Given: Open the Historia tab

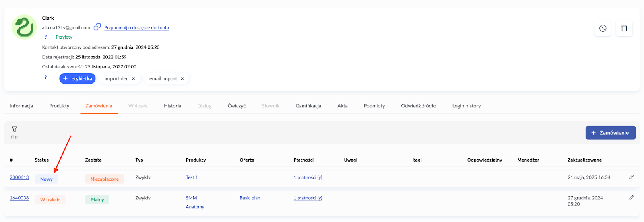Looking at the screenshot, I should (172, 106).
